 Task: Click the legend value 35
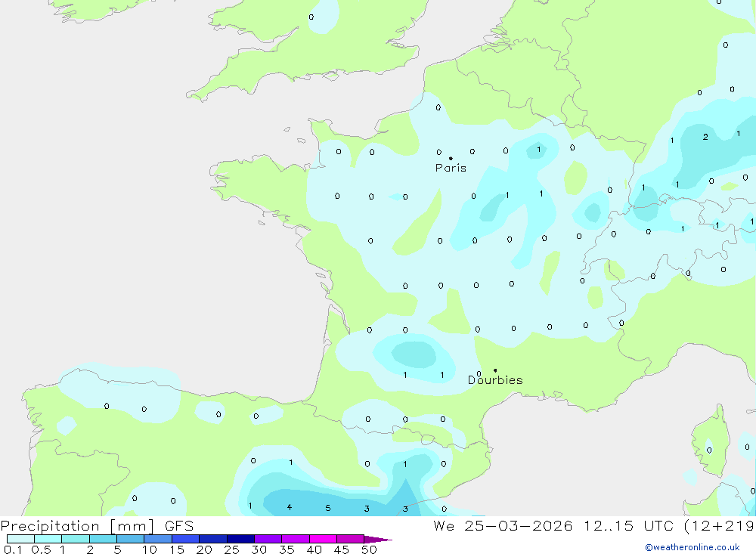point(287,549)
